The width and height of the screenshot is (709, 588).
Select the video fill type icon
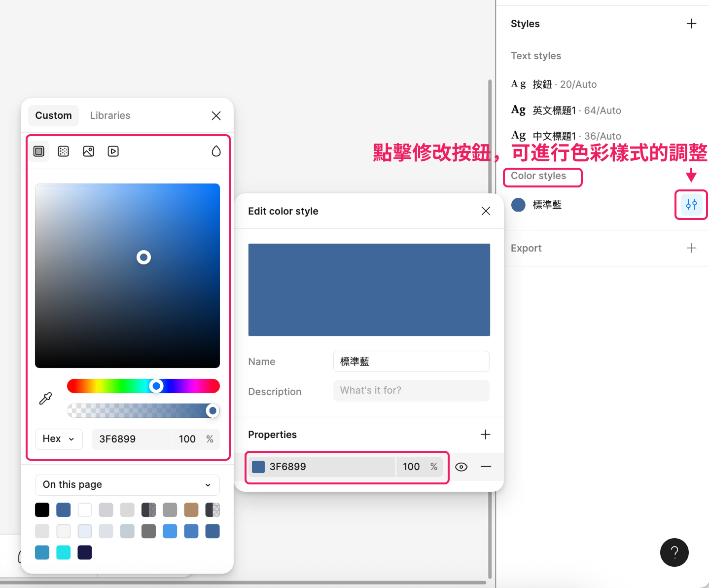point(113,151)
